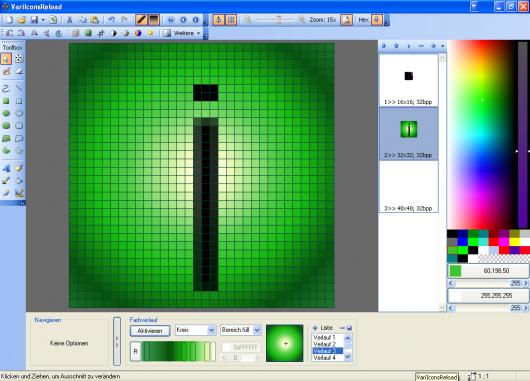Viewport: 530px width, 381px height.
Task: Expand the Weitere toolbar dropdown
Action: [x=182, y=33]
